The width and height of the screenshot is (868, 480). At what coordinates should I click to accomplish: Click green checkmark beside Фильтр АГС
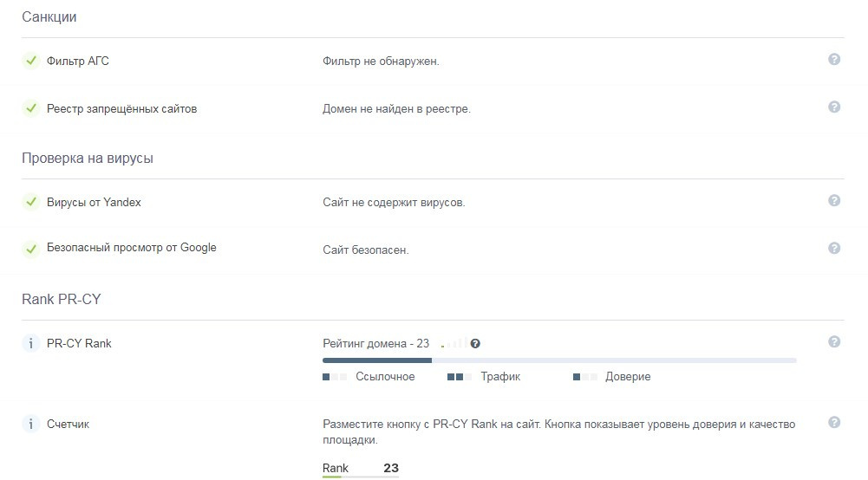tap(31, 61)
